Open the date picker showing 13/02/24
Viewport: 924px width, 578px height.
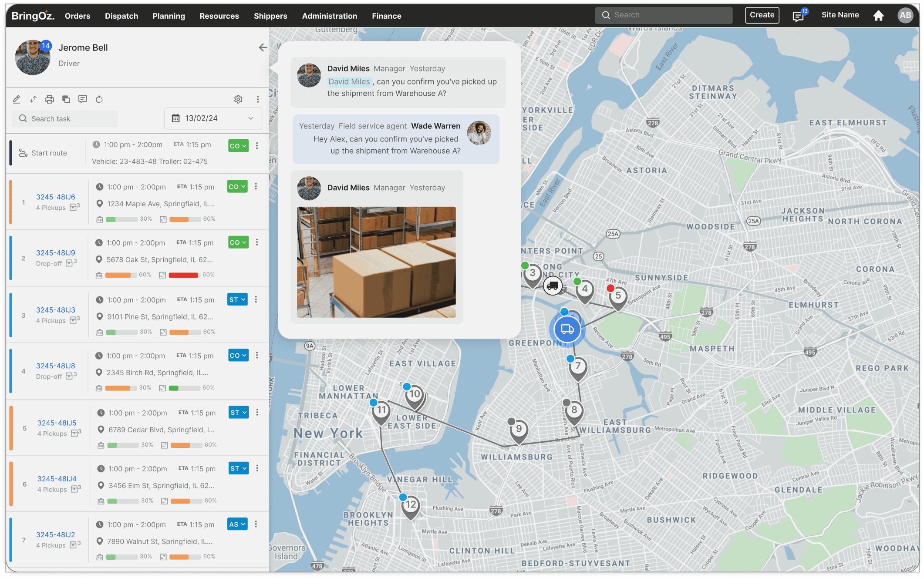point(213,118)
